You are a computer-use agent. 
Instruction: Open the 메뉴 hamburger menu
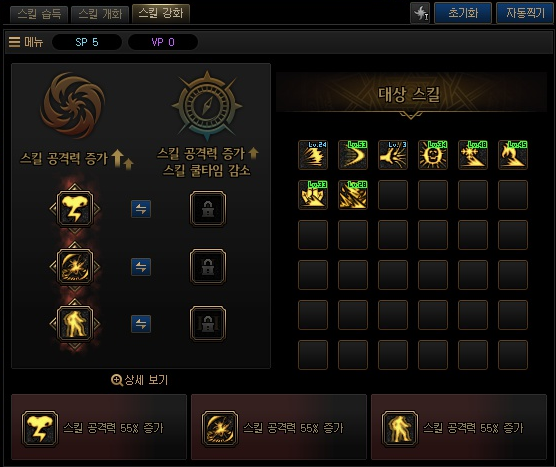click(26, 42)
